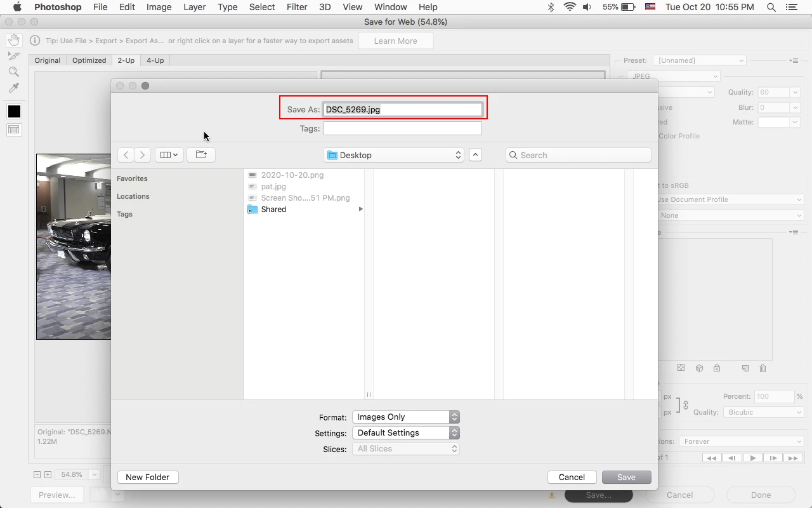Go back in the file browser

click(x=126, y=155)
